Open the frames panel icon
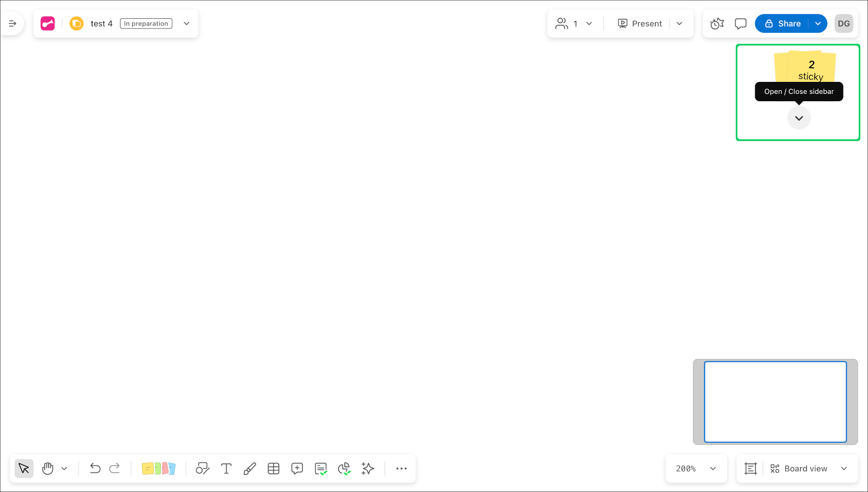The width and height of the screenshot is (868, 492). [x=750, y=468]
